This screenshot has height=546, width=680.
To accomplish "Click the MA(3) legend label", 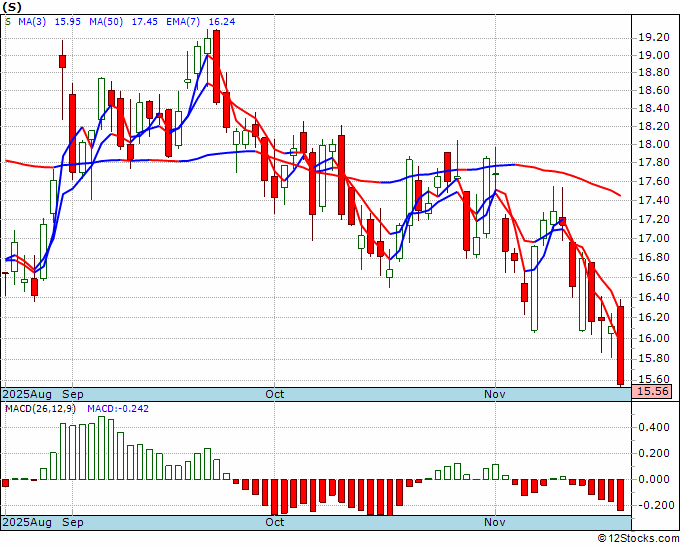I will pyautogui.click(x=32, y=21).
